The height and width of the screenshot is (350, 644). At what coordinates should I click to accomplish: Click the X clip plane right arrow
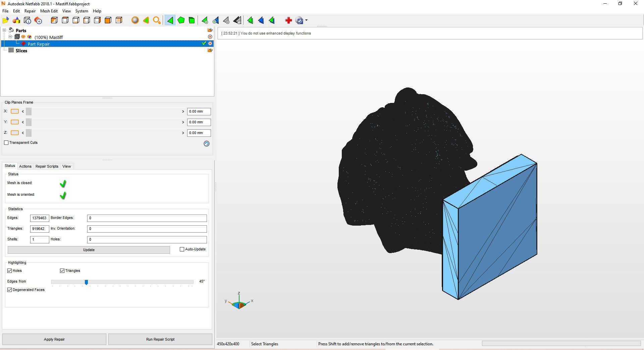(183, 111)
